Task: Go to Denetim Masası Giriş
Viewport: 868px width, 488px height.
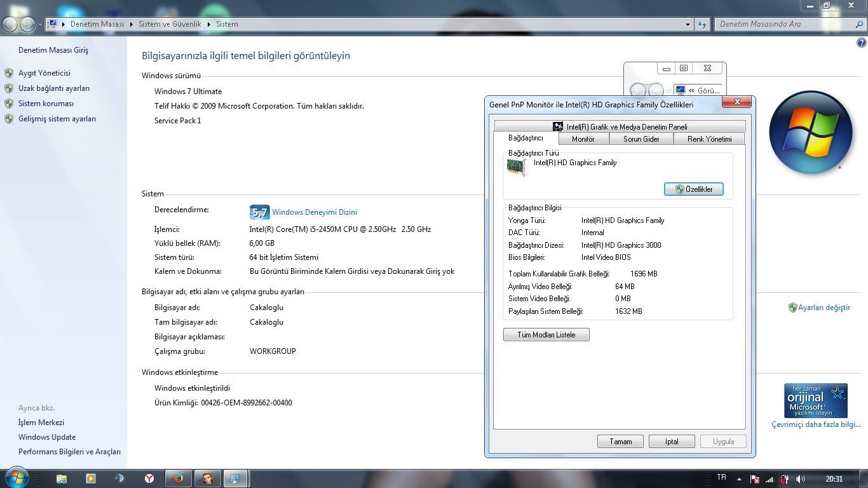Action: pyautogui.click(x=53, y=50)
